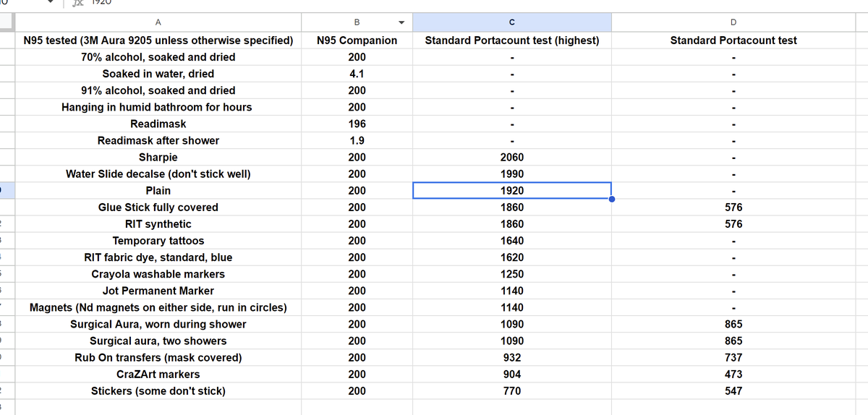
Task: Open the column B header dropdown arrow
Action: tap(401, 22)
